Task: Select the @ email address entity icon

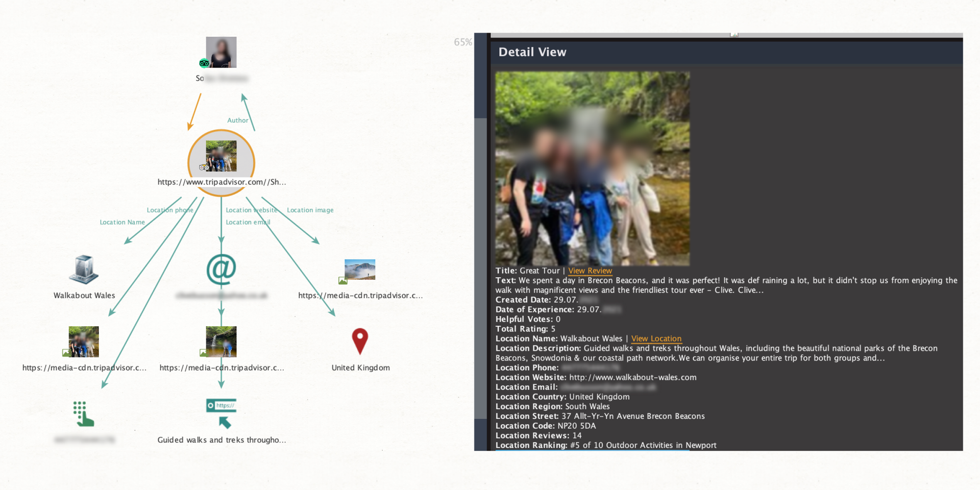Action: (221, 269)
